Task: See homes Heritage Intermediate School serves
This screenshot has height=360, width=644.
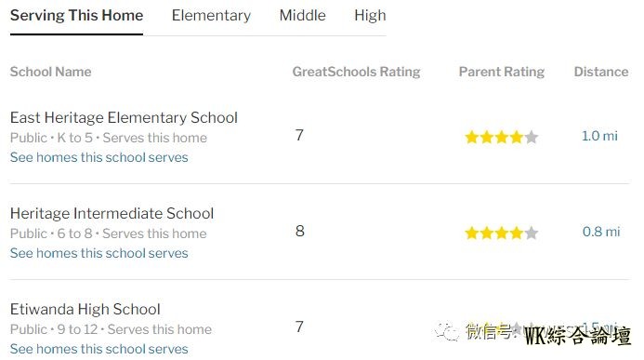Action: [99, 253]
